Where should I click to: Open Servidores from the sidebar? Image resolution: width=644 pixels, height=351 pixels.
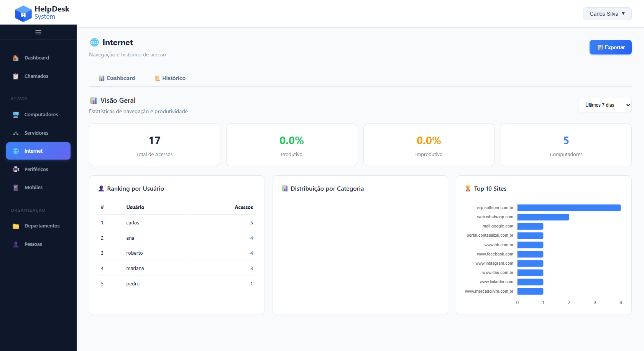36,133
